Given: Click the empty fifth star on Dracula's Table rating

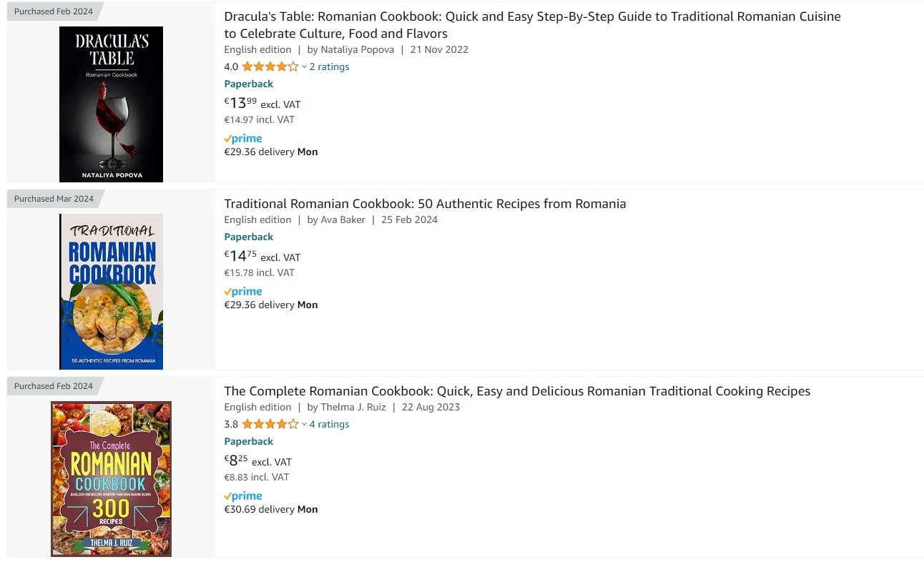Looking at the screenshot, I should click(x=295, y=66).
